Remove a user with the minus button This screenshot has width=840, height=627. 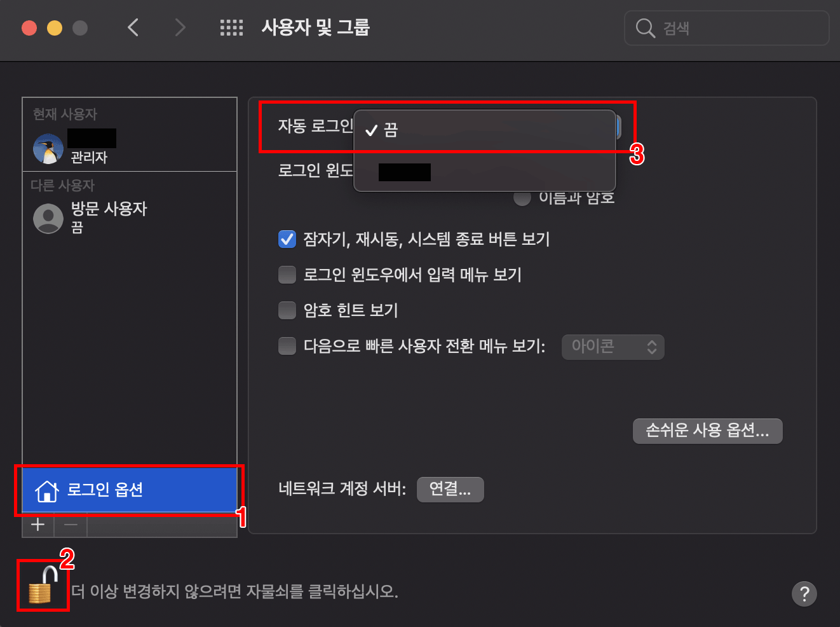71,525
